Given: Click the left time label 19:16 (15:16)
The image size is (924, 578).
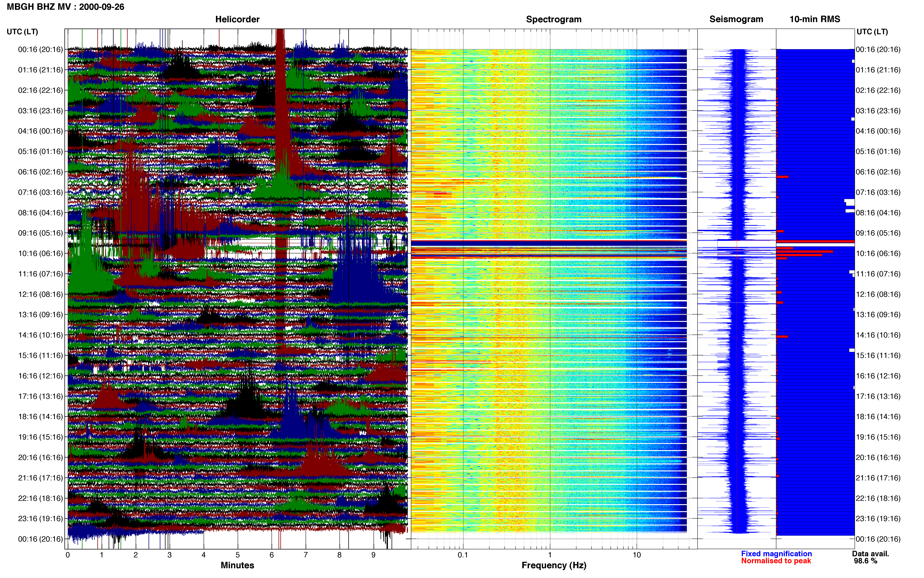Looking at the screenshot, I should (41, 437).
